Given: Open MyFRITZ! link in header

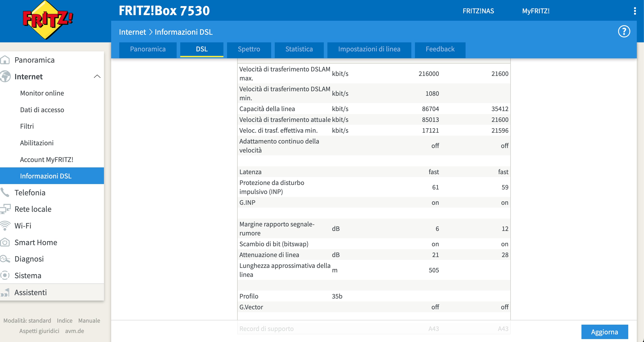Looking at the screenshot, I should (536, 11).
